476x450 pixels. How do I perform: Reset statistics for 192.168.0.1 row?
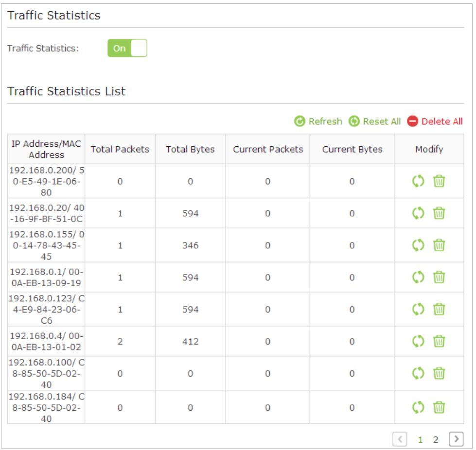click(418, 277)
